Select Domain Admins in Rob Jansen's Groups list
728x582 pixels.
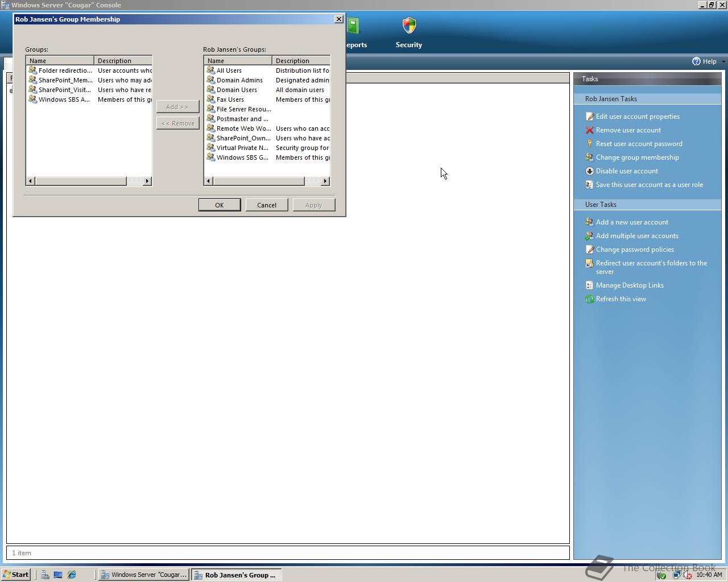239,80
